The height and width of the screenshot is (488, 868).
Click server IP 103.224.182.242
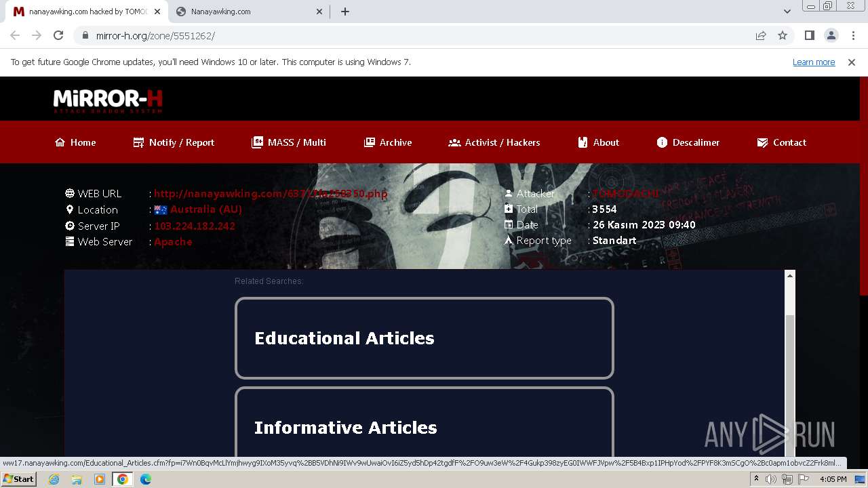click(x=195, y=226)
